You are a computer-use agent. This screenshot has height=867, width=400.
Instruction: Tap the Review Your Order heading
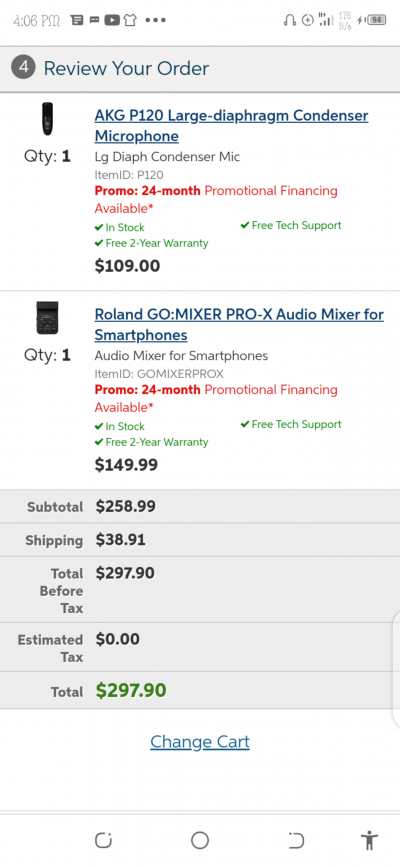(x=126, y=69)
